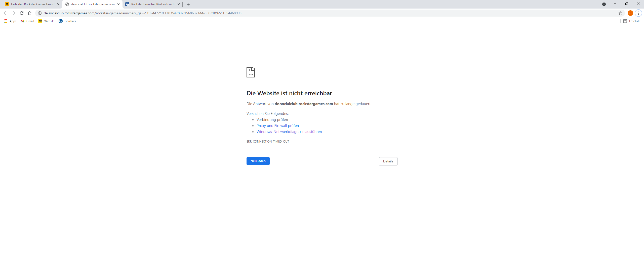The width and height of the screenshot is (644, 264).
Task: Open the Leseliste reading list
Action: click(x=632, y=21)
